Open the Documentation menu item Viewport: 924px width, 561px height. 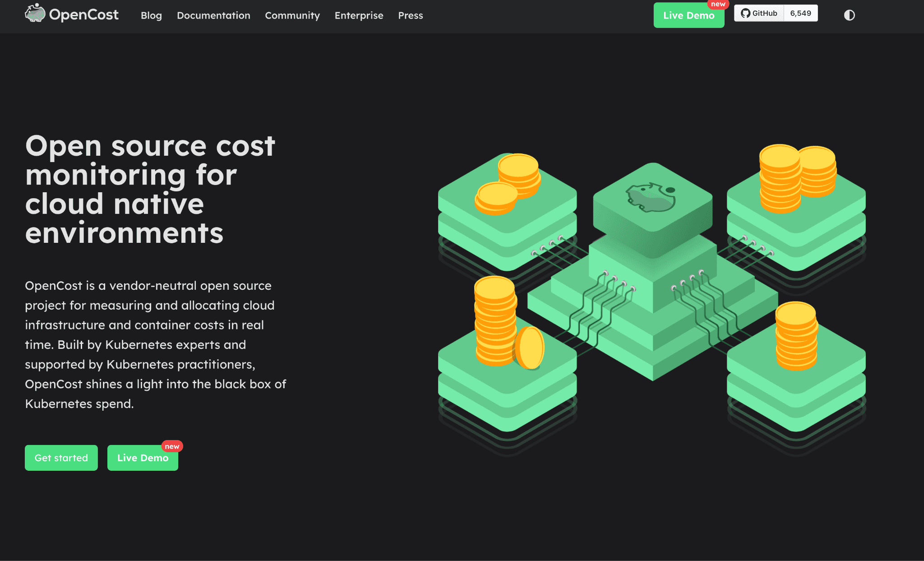click(x=213, y=15)
